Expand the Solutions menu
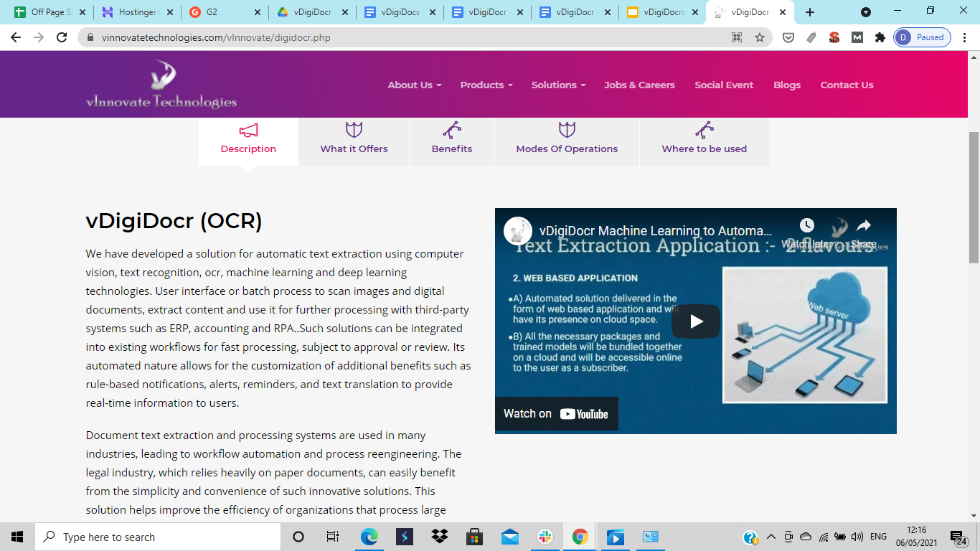The height and width of the screenshot is (551, 980). [x=558, y=85]
